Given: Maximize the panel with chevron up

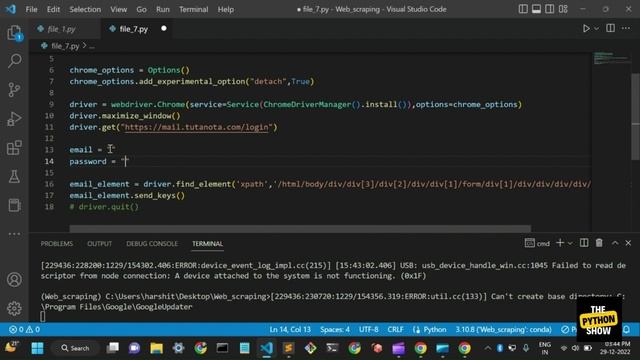Looking at the screenshot, I should coord(615,243).
